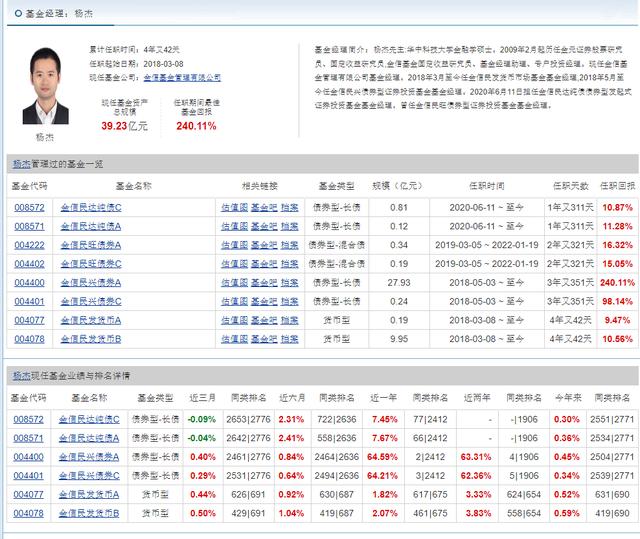
Task: View 估值图 for fund 008571
Action: click(x=235, y=226)
